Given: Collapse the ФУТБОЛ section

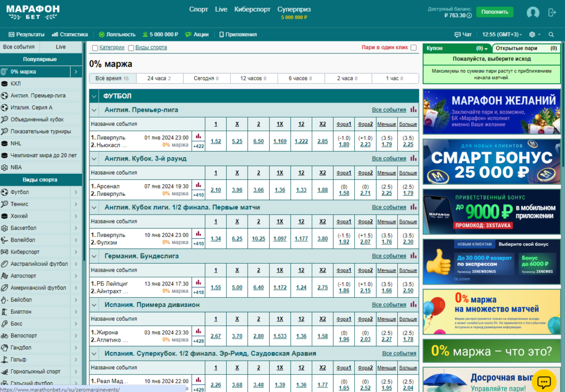Looking at the screenshot, I should [x=94, y=96].
